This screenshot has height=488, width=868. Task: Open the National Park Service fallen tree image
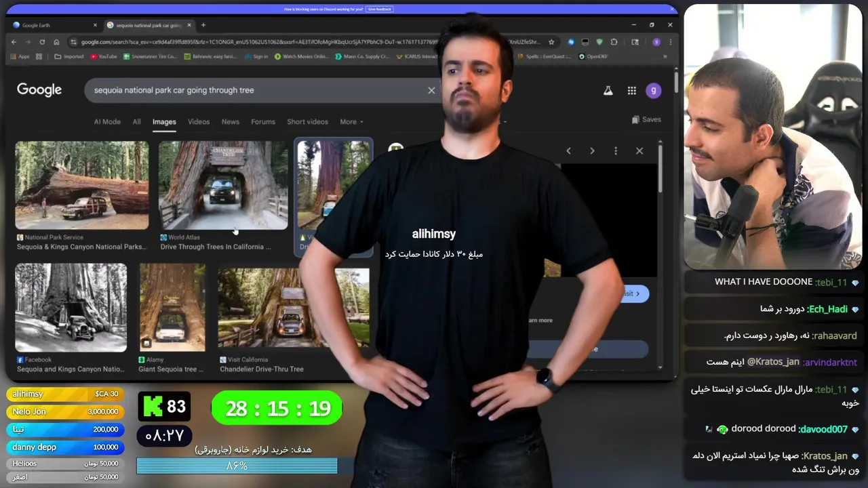(x=82, y=185)
